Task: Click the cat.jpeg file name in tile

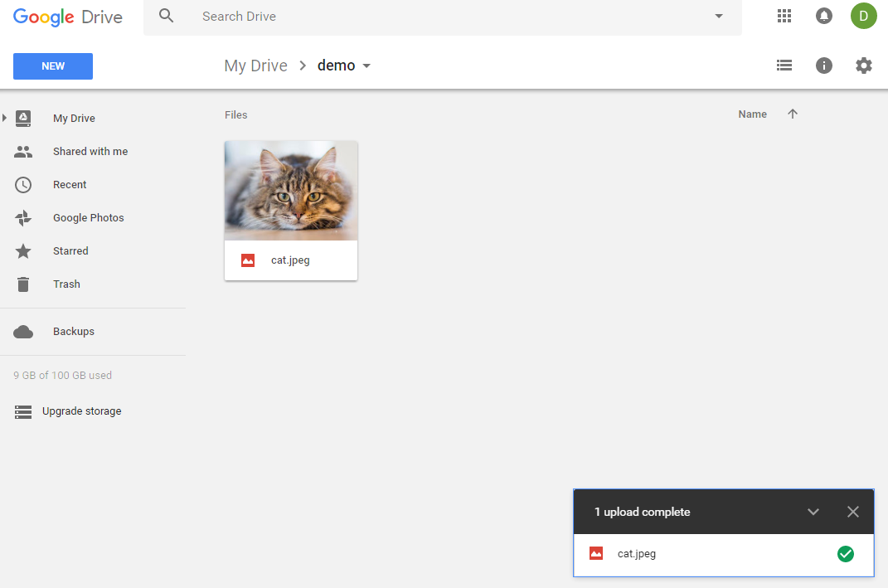Action: [x=290, y=260]
